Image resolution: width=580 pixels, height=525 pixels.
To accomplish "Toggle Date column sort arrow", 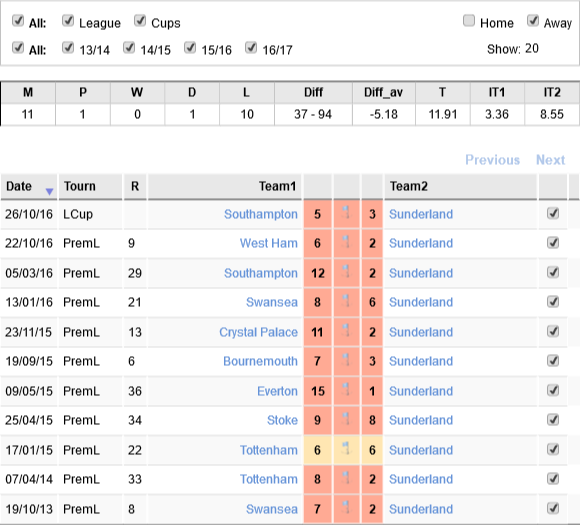I will tap(49, 191).
